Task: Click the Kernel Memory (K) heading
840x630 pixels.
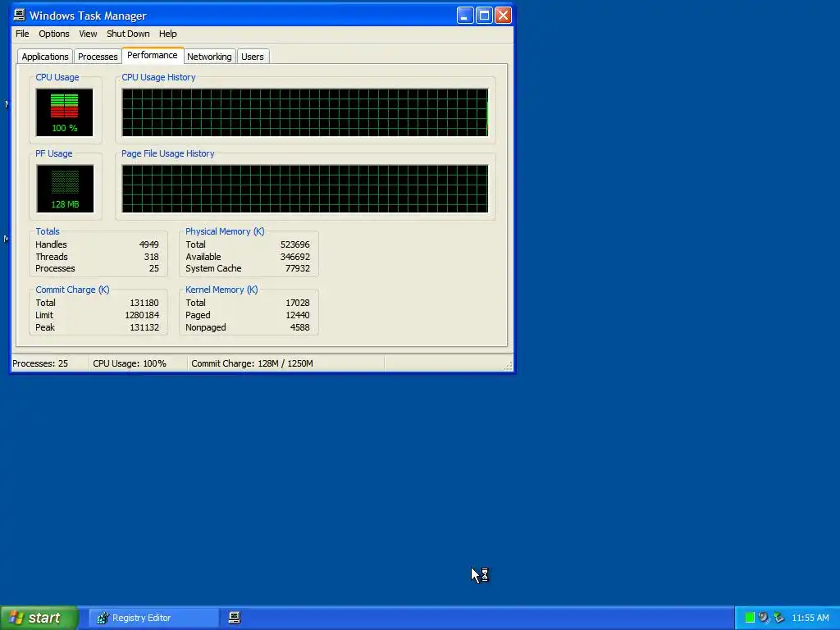Action: [x=221, y=290]
